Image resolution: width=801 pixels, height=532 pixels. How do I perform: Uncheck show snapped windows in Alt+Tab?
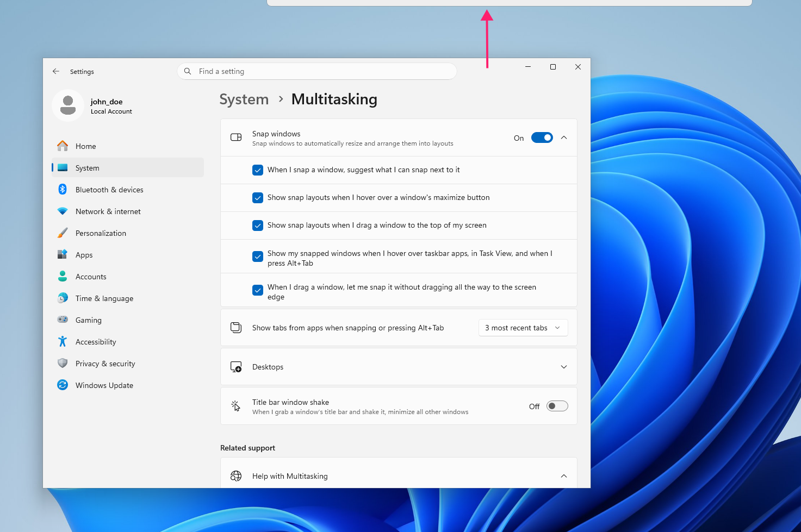[x=258, y=256]
